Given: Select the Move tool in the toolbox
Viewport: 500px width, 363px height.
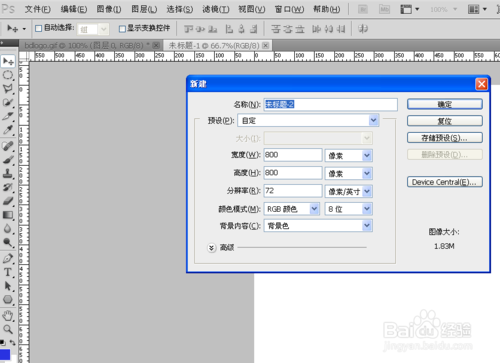Looking at the screenshot, I should [x=8, y=61].
